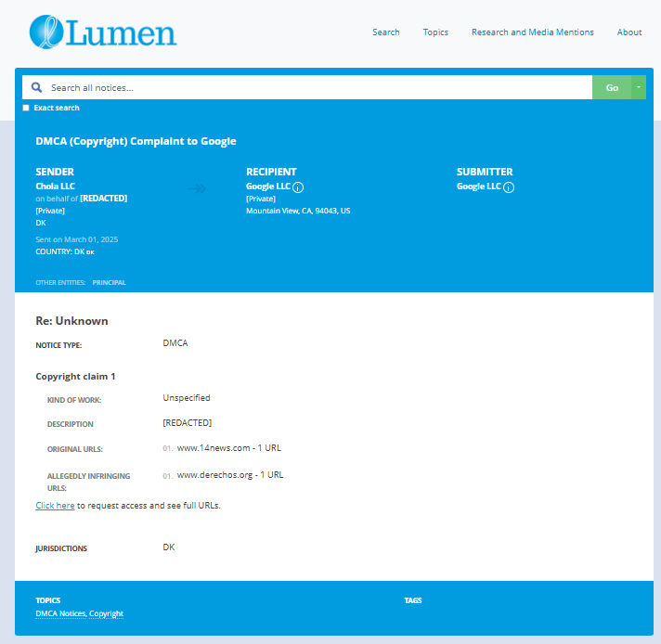Open Research and Media Mentions
Viewport: 661px width, 644px height.
(533, 32)
